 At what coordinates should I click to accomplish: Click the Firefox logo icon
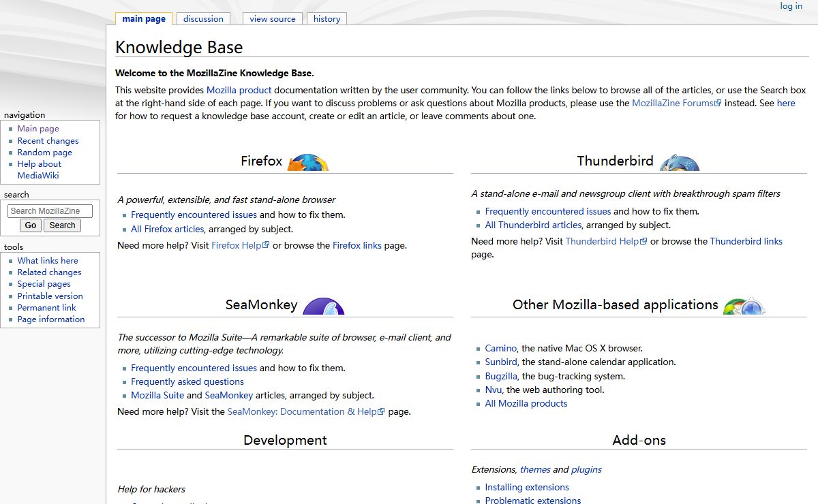tap(308, 162)
